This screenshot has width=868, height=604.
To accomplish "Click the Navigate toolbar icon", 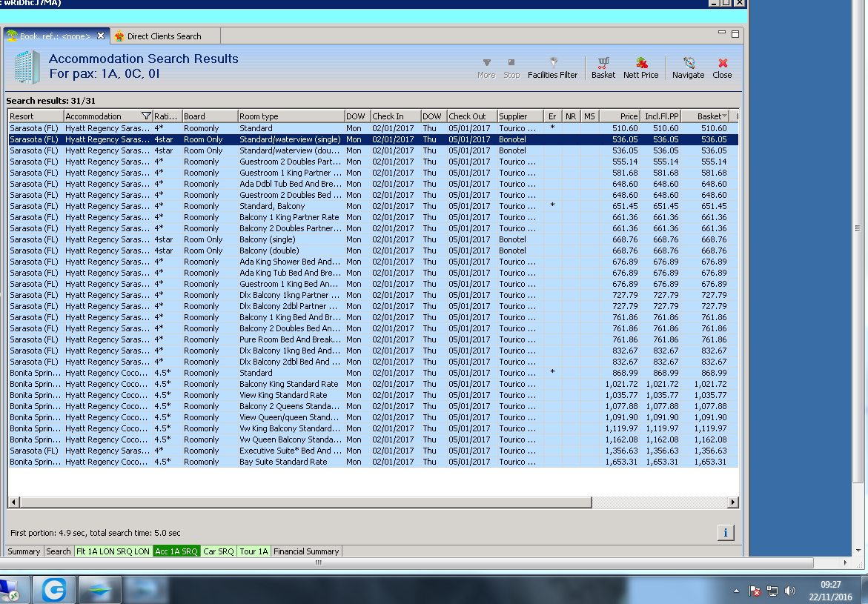I will [688, 68].
